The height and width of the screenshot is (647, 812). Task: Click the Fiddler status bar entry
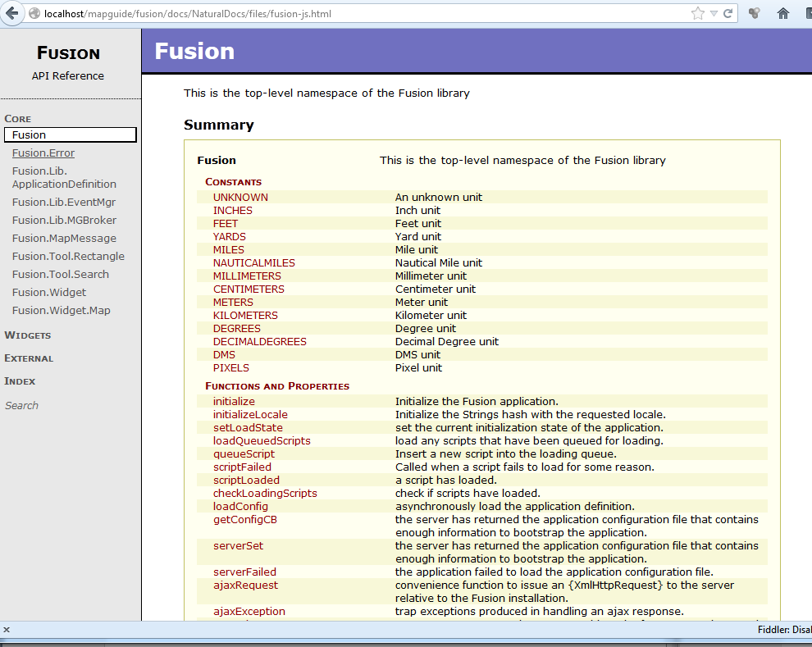tap(784, 630)
